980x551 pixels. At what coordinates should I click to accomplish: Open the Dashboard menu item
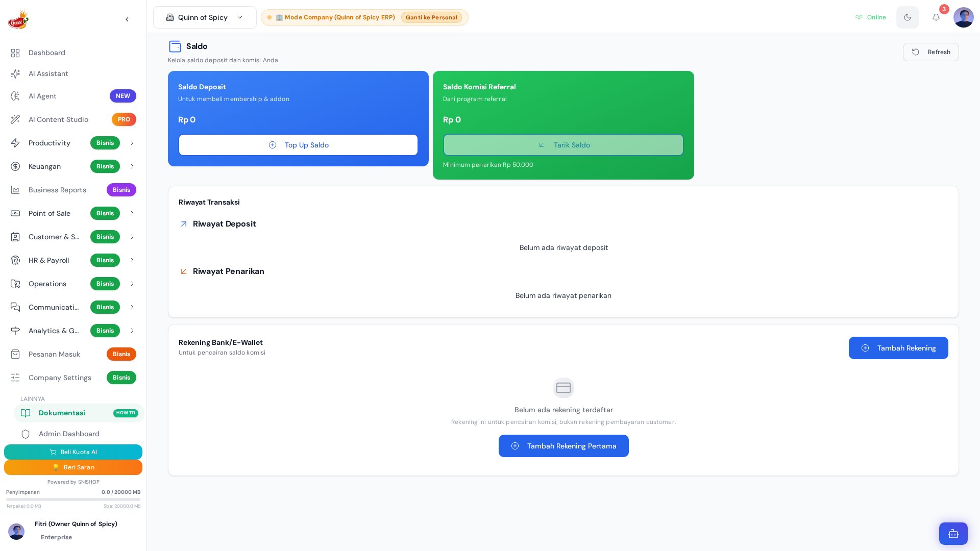tap(73, 53)
